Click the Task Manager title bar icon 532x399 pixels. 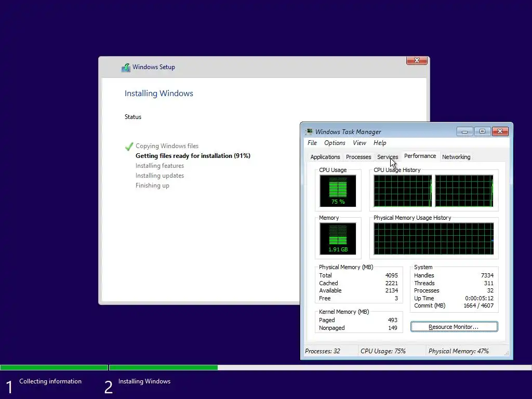tap(309, 131)
